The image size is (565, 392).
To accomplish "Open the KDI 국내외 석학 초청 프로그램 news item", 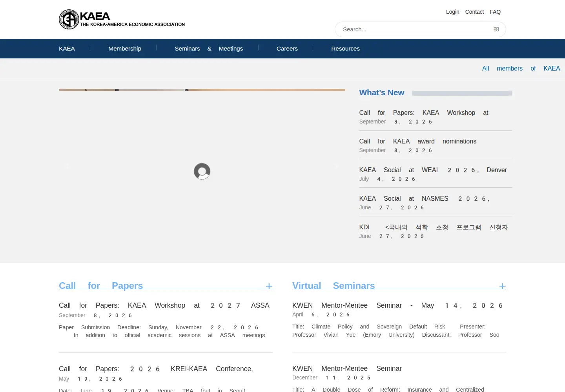I will [x=434, y=227].
